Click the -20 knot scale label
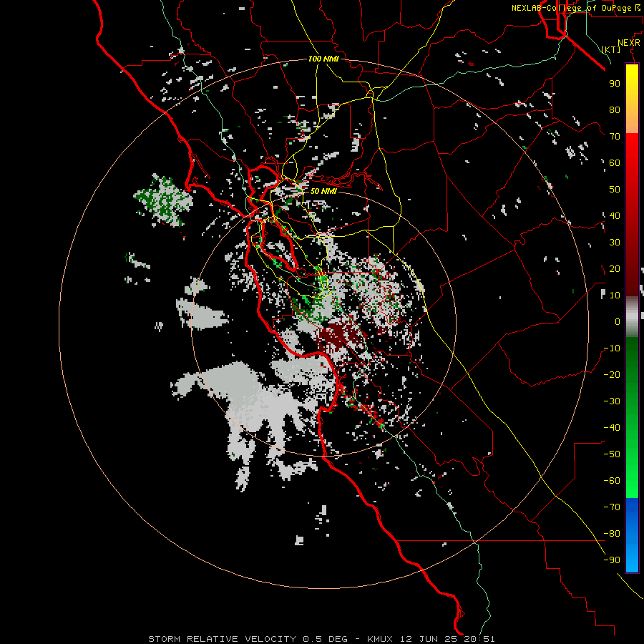 (x=612, y=374)
